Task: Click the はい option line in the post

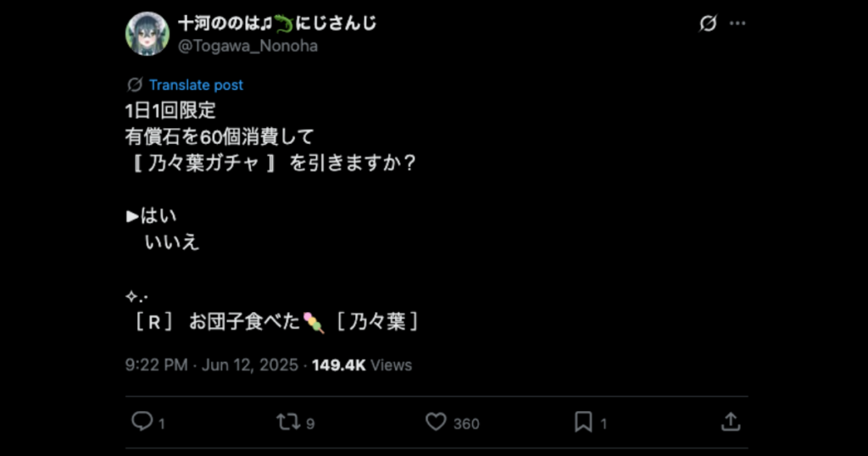Action: coord(153,216)
